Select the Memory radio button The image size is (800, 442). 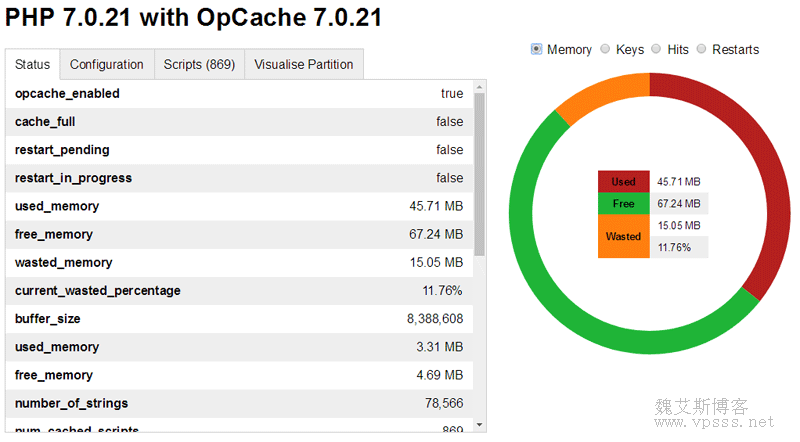click(537, 49)
